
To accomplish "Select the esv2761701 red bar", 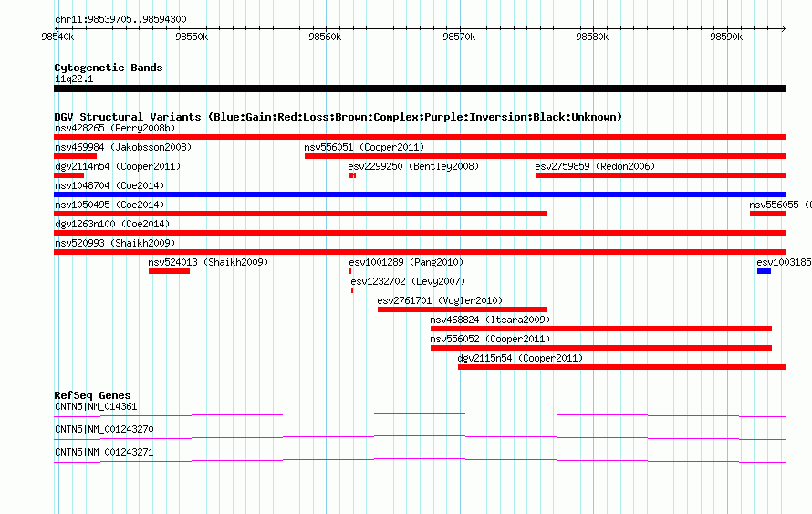I will 462,309.
